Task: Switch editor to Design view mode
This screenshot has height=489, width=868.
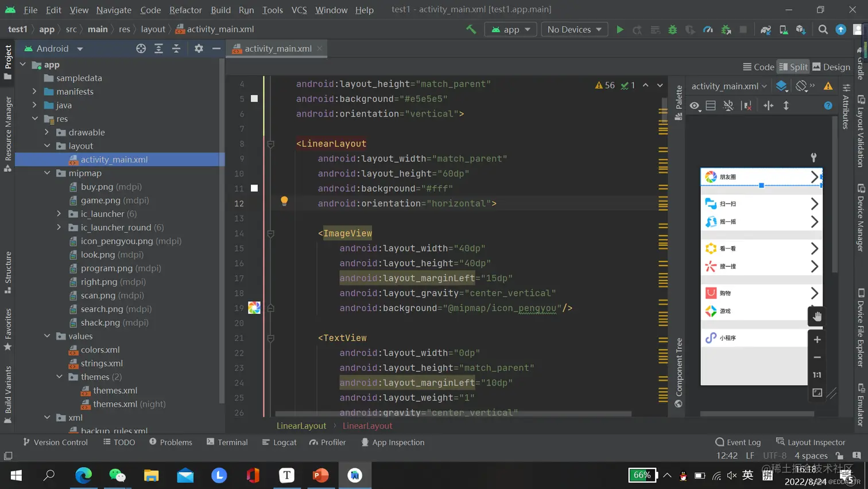Action: [x=831, y=67]
